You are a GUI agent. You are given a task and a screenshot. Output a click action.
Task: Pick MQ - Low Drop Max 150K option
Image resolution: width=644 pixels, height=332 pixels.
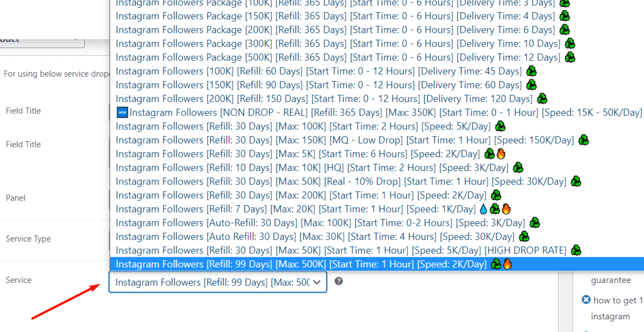[344, 140]
